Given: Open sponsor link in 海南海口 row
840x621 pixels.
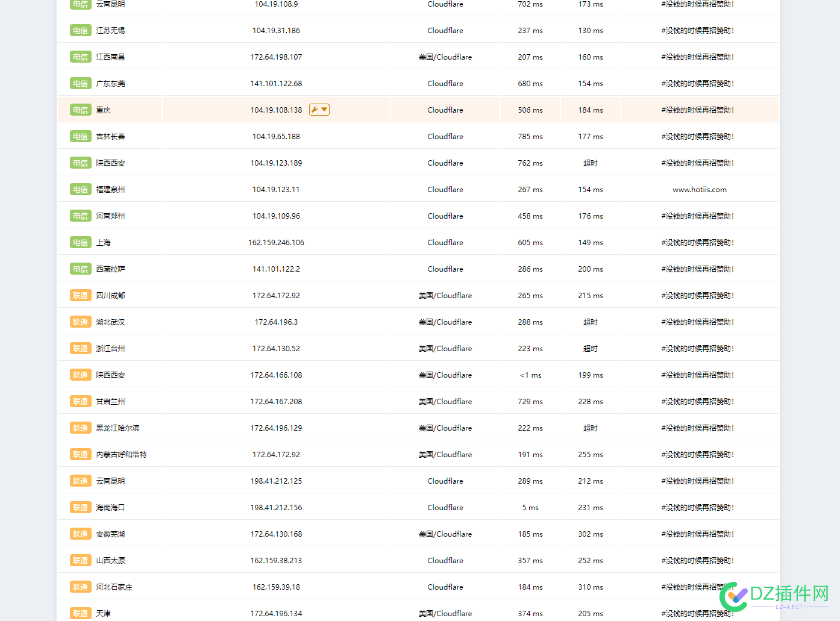Looking at the screenshot, I should click(698, 508).
